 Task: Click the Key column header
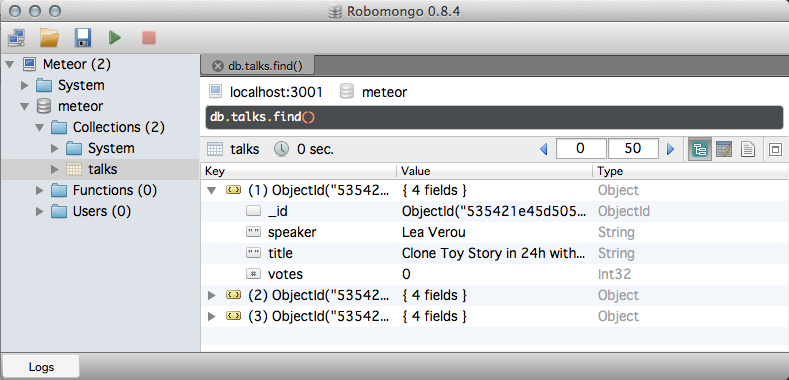point(299,172)
